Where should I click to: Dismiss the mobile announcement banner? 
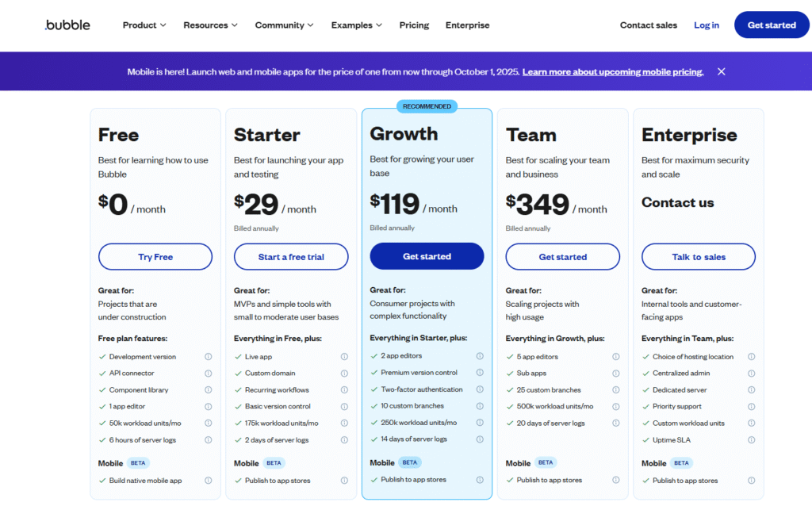tap(721, 71)
